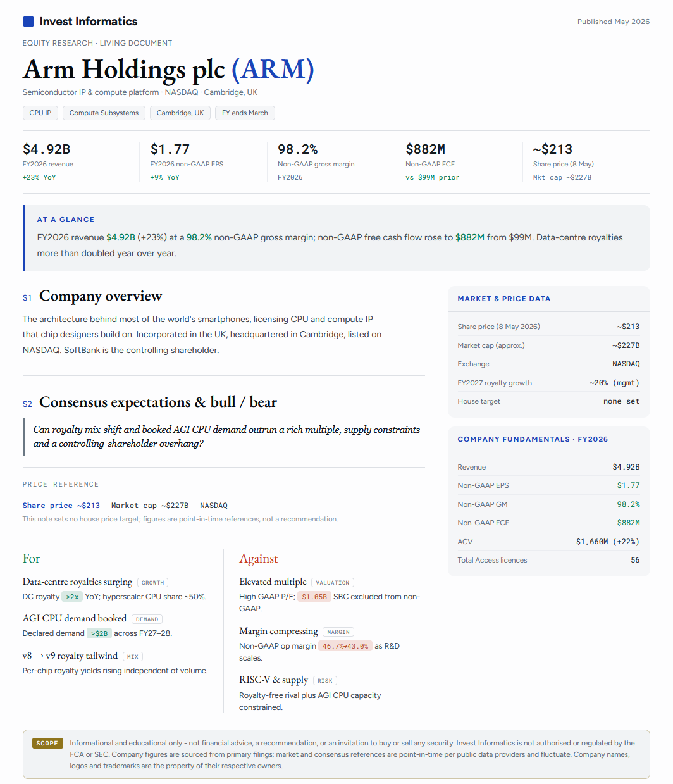Select the Compute Subsystems tag
Image resolution: width=673 pixels, height=784 pixels.
[104, 113]
